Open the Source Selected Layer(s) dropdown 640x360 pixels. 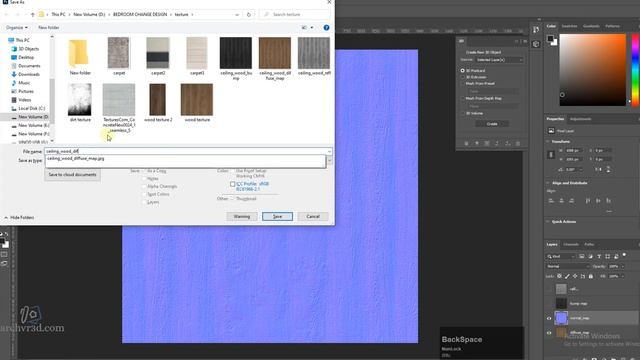tap(499, 60)
